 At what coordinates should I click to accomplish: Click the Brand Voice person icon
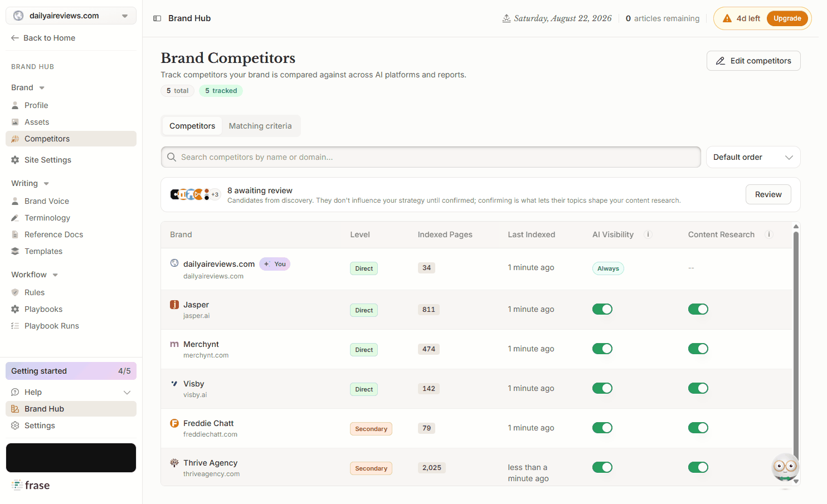(15, 201)
